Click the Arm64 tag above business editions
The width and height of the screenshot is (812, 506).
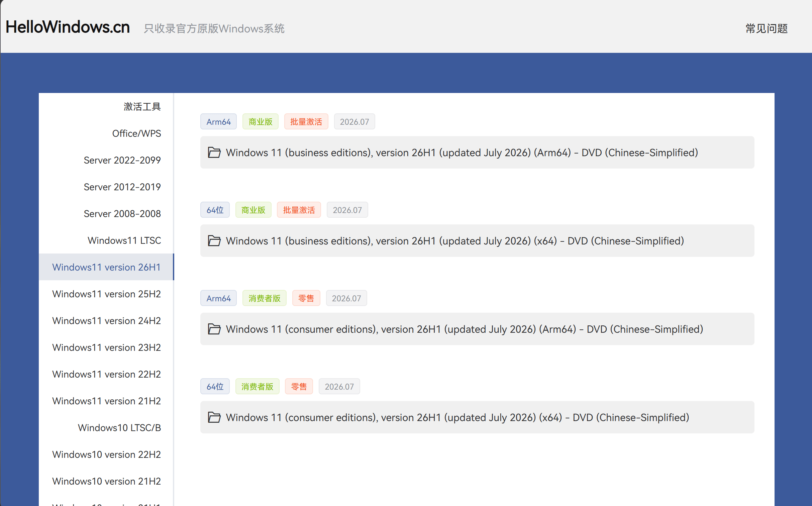point(218,122)
